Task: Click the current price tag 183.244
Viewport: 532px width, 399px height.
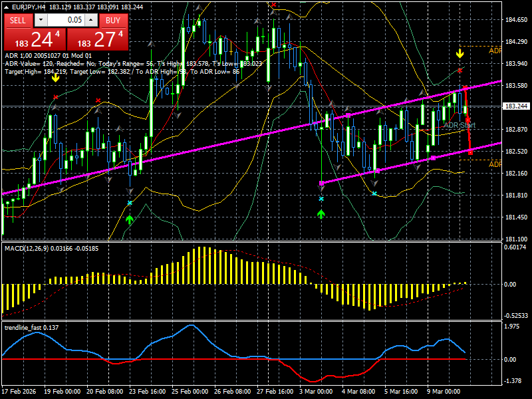Action: coord(516,106)
